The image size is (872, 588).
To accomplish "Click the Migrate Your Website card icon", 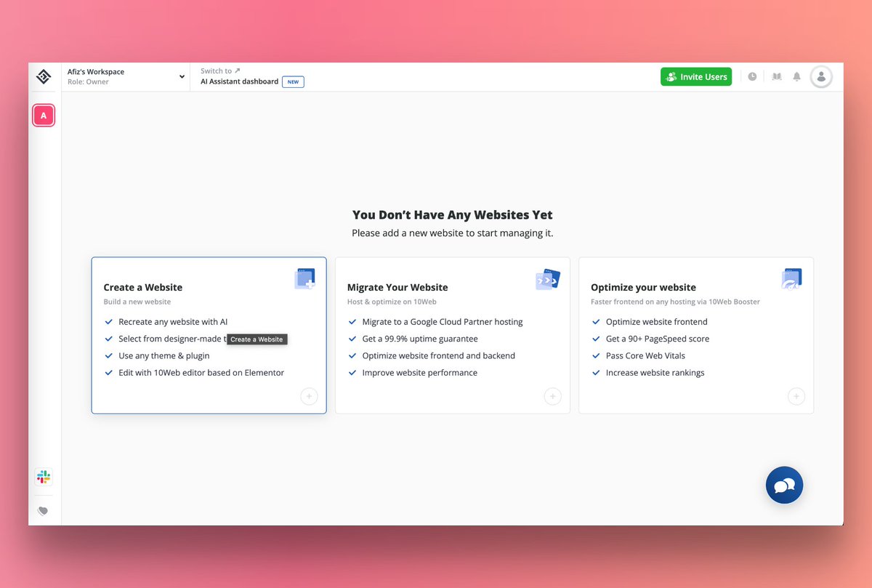I will (548, 279).
